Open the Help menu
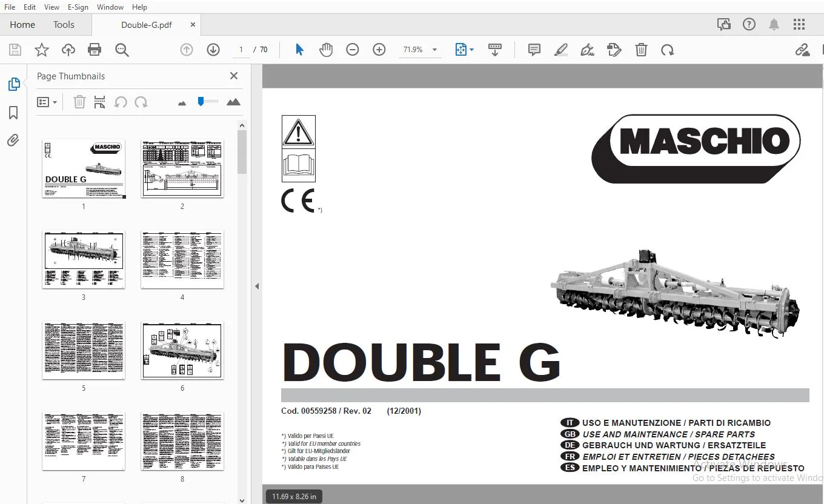The height and width of the screenshot is (504, 824). click(140, 7)
